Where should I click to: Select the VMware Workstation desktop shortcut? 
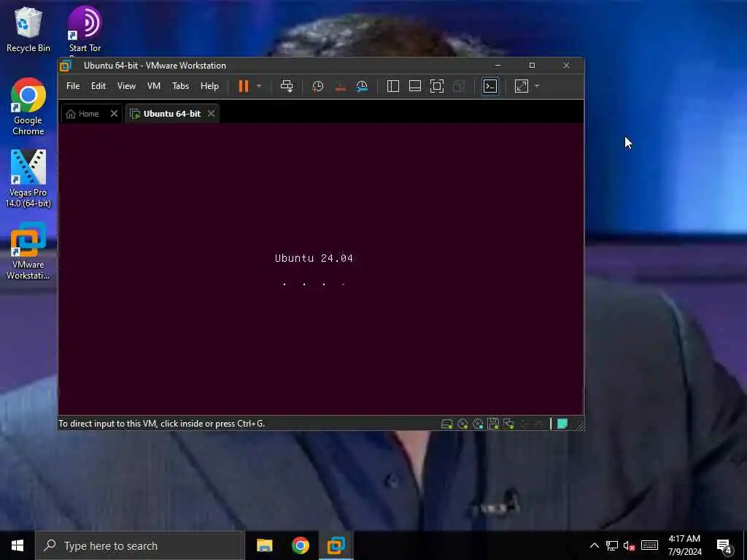[x=28, y=251]
